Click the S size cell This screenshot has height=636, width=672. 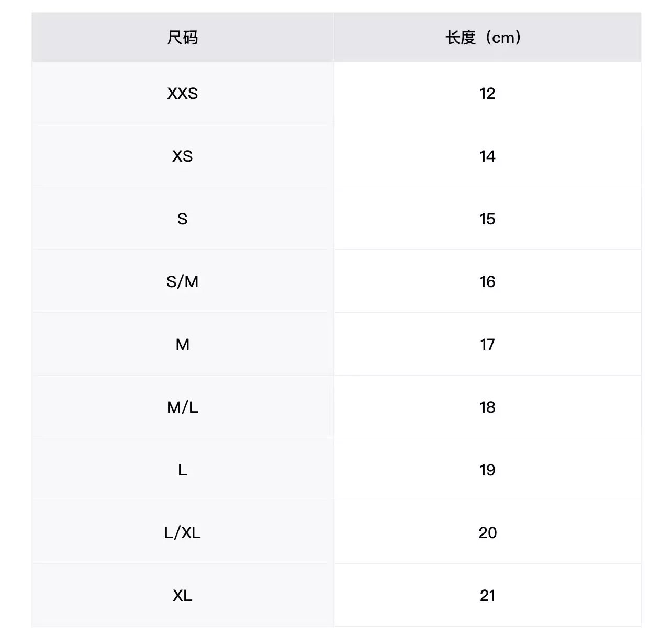[x=183, y=219]
